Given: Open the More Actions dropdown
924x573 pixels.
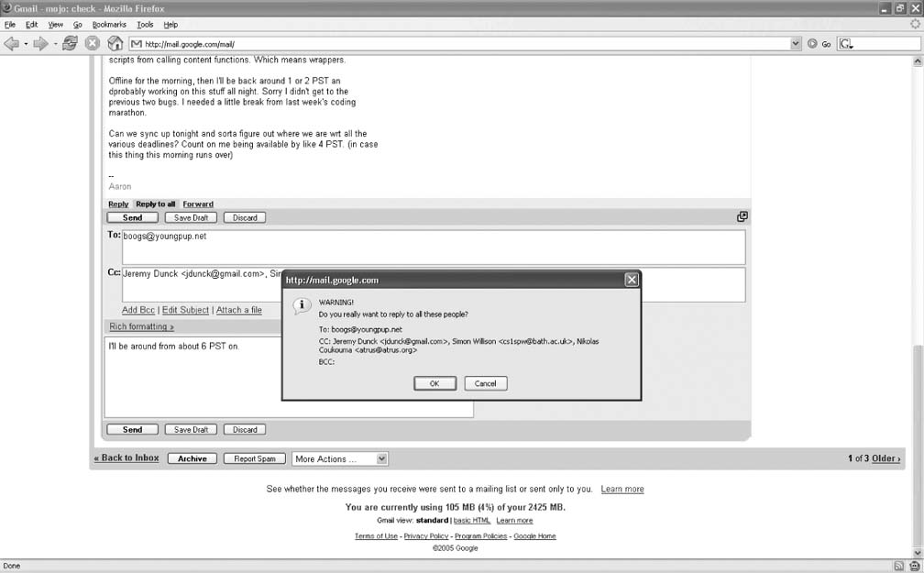Looking at the screenshot, I should click(x=339, y=458).
